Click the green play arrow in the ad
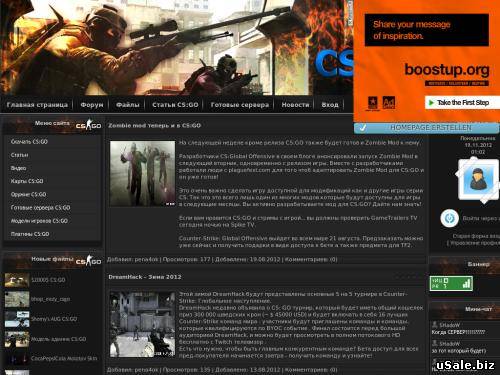This screenshot has height=375, width=500. click(x=431, y=103)
